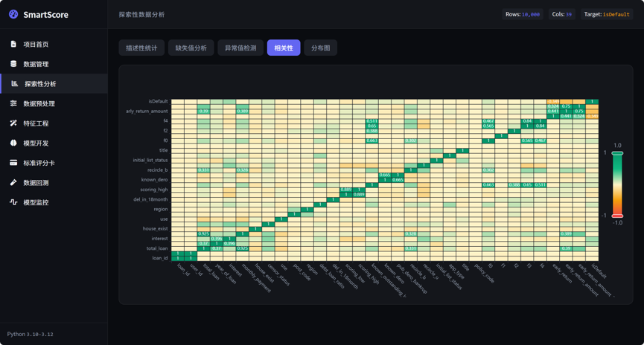Select the 探索性分析 chart icon
This screenshot has width=644, height=345.
pos(15,84)
